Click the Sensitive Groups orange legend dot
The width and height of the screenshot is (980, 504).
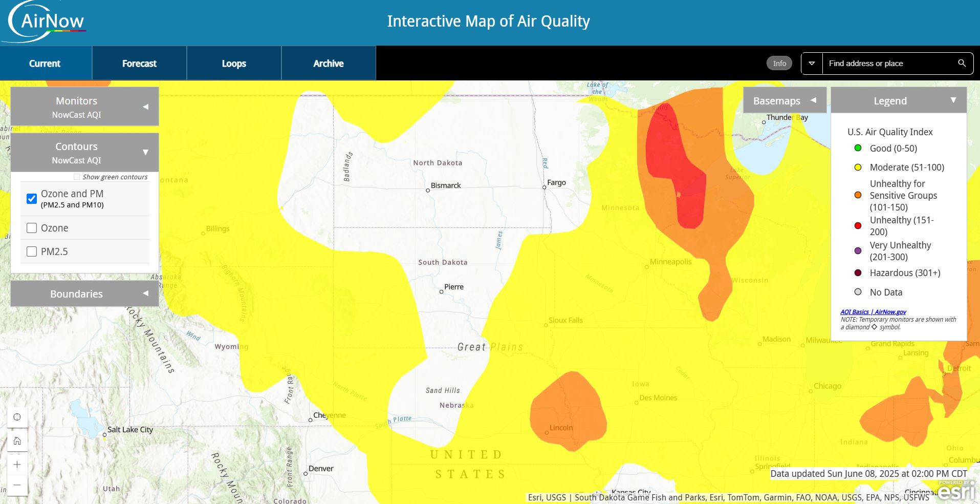(x=858, y=195)
